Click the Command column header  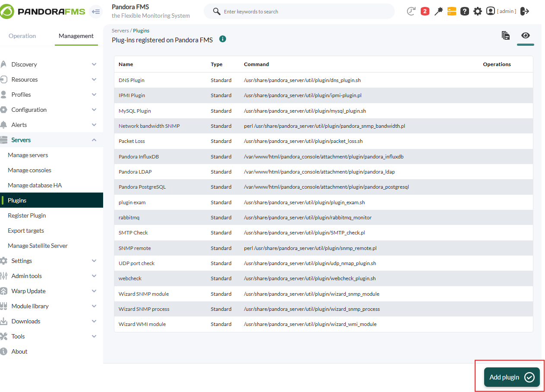point(256,64)
